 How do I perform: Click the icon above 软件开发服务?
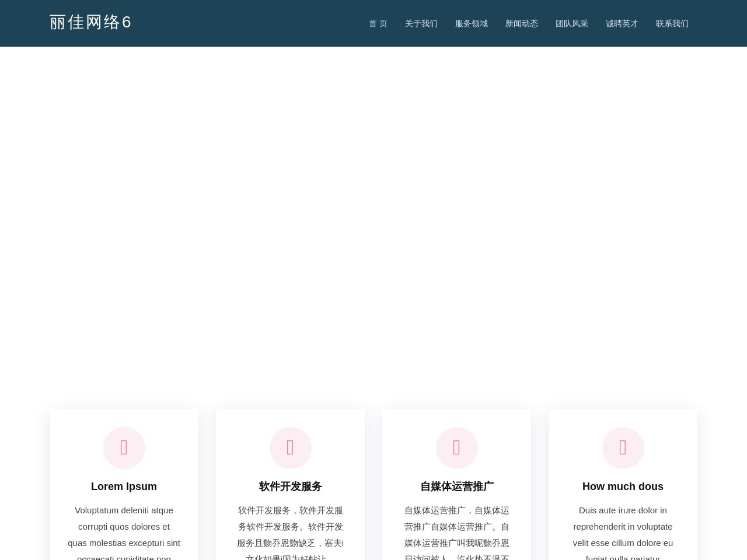290,447
